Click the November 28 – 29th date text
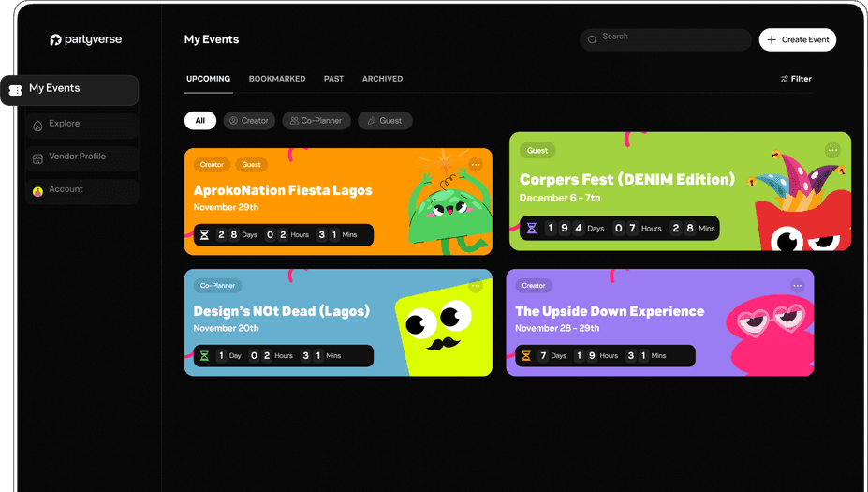The width and height of the screenshot is (868, 492). [557, 328]
